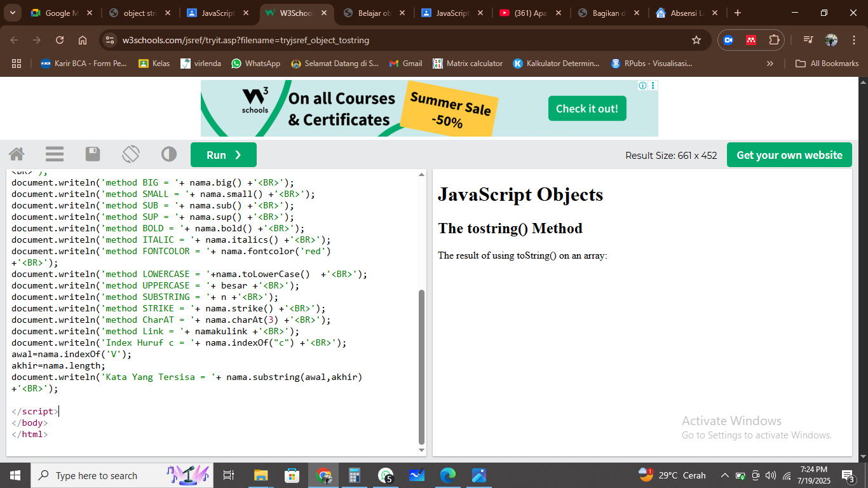Open Chrome three-dot menu
The image size is (868, 488).
[x=853, y=40]
